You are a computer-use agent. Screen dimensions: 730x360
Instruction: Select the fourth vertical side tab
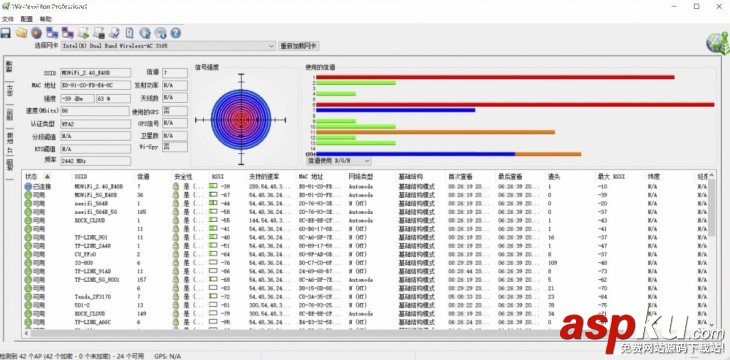[9, 142]
